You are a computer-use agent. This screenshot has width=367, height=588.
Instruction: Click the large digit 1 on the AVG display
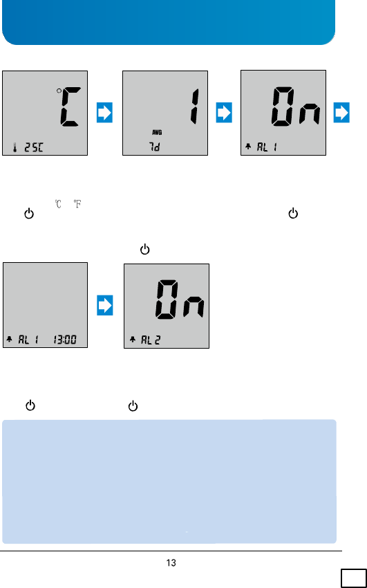[194, 107]
